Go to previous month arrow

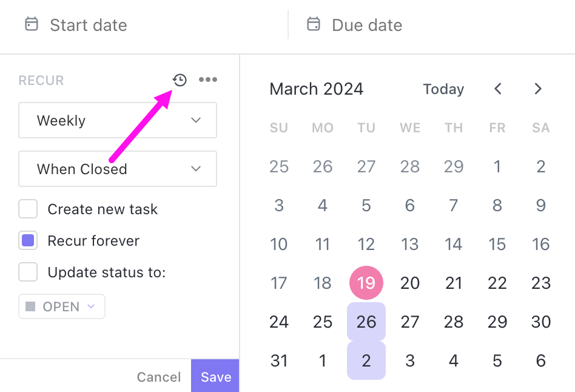pos(498,89)
